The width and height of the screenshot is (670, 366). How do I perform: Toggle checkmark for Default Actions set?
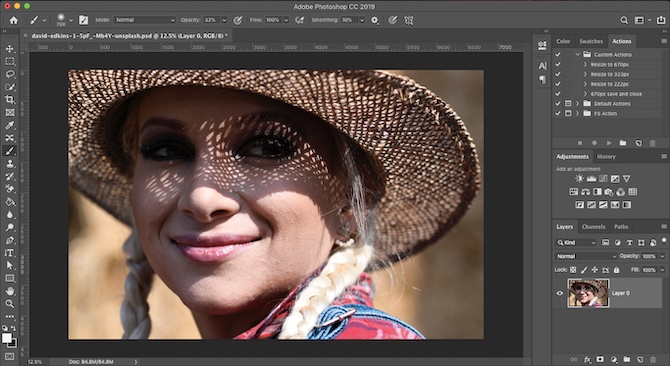pos(558,104)
